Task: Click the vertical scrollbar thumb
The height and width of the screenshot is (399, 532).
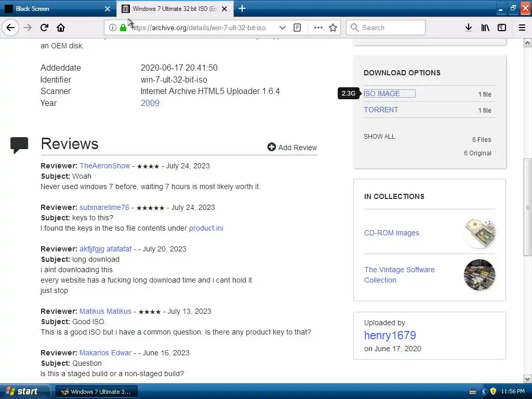Action: point(528,207)
